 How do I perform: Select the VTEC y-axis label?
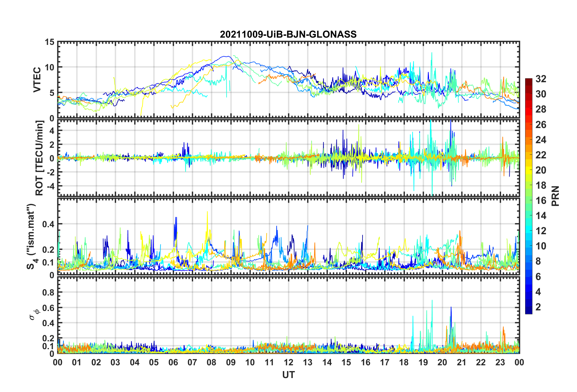(37, 80)
